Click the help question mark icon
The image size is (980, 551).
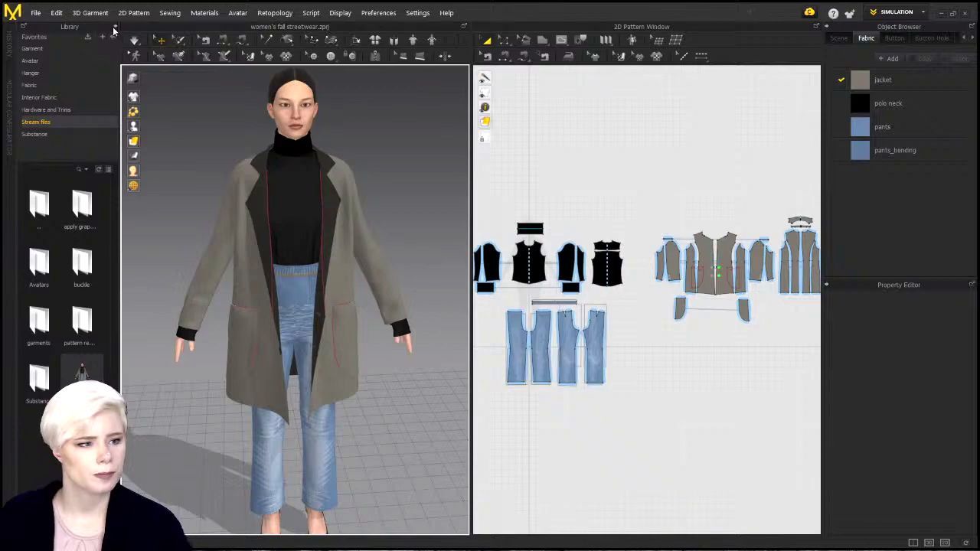[833, 13]
